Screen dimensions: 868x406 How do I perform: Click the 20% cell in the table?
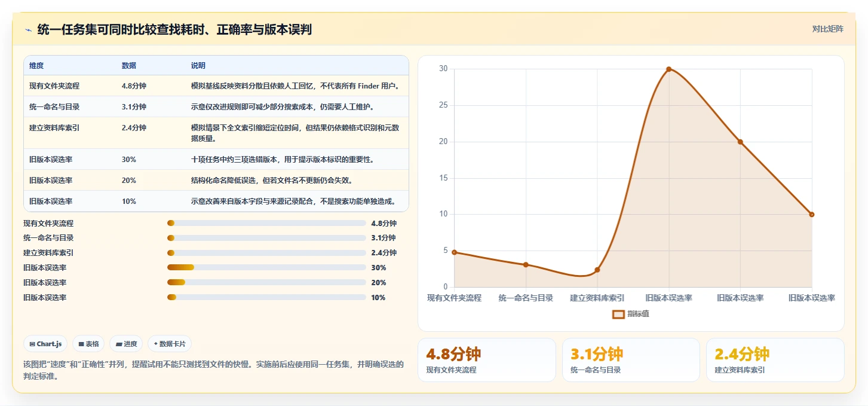(129, 180)
